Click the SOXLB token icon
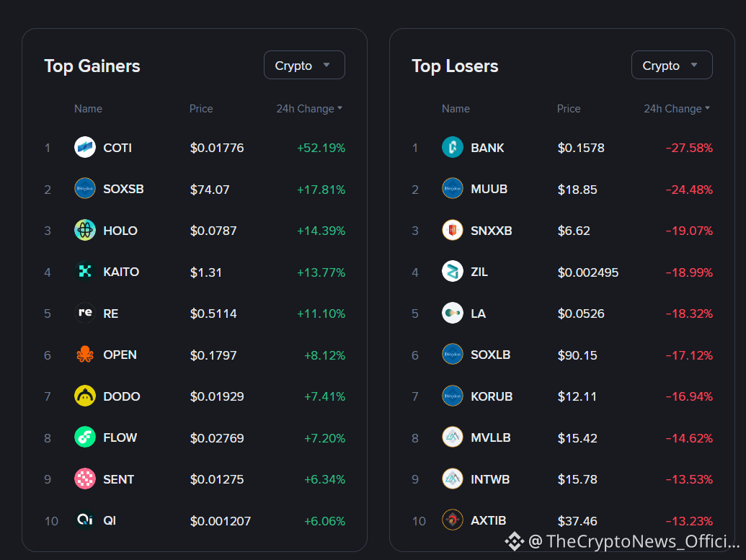This screenshot has height=560, width=746. tap(453, 355)
